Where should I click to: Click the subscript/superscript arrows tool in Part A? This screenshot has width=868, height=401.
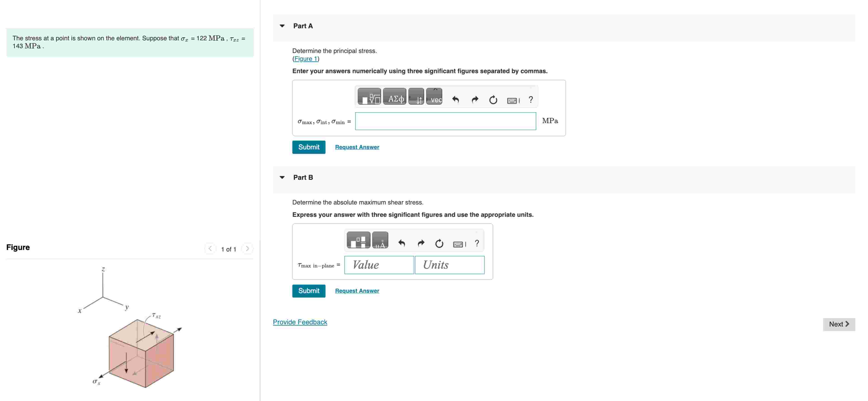(x=416, y=97)
